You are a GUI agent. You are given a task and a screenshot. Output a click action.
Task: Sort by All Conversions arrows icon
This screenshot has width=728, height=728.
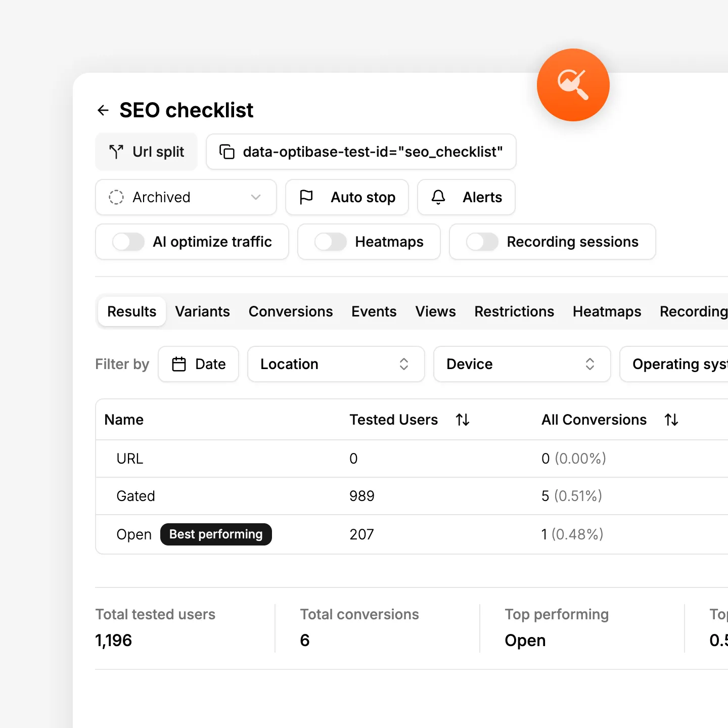tap(671, 420)
